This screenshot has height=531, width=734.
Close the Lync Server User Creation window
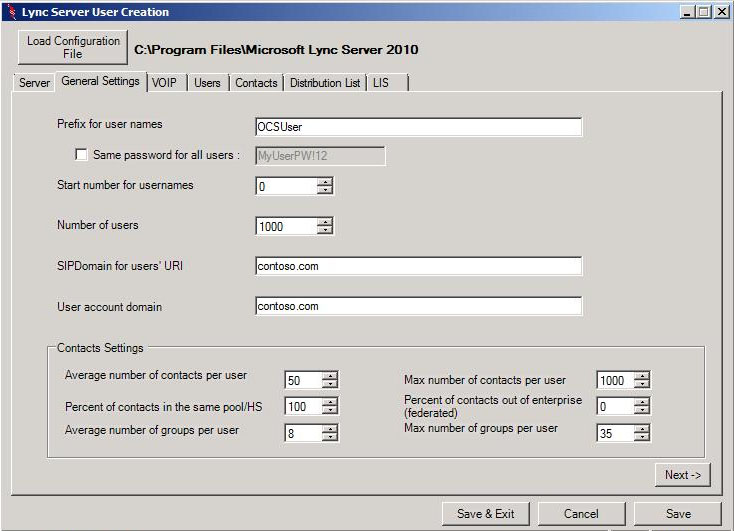coord(722,12)
